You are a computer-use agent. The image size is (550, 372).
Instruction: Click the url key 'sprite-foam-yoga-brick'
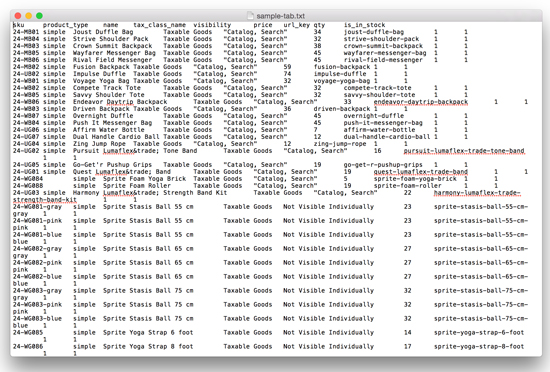[415, 179]
